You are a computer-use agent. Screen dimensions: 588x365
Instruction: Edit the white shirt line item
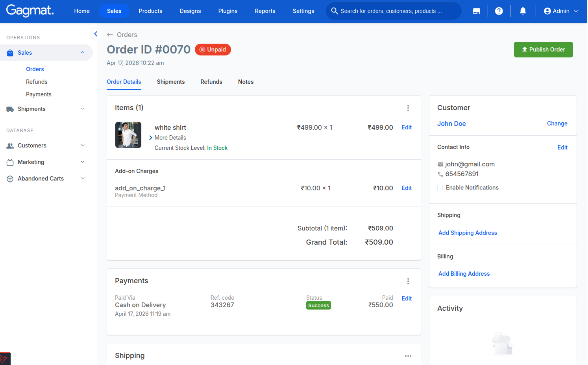pos(407,127)
